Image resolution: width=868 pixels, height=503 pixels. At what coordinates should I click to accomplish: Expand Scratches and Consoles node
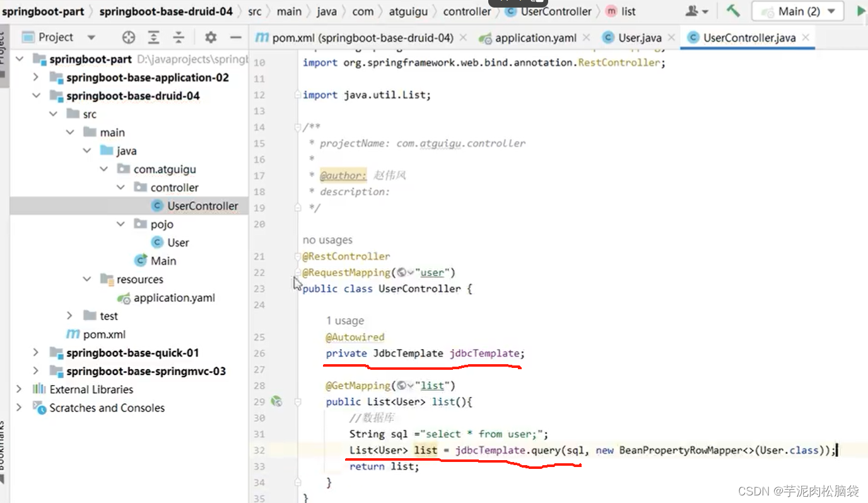pos(20,408)
